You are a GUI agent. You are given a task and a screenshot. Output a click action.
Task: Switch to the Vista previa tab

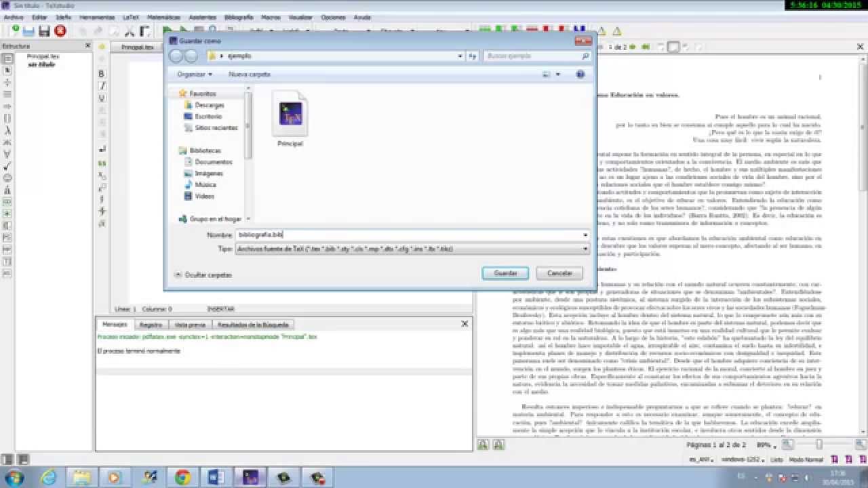tap(189, 325)
